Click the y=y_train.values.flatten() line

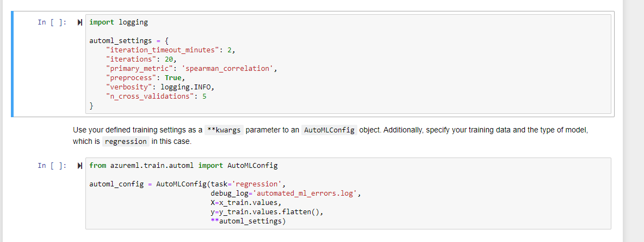coord(268,213)
